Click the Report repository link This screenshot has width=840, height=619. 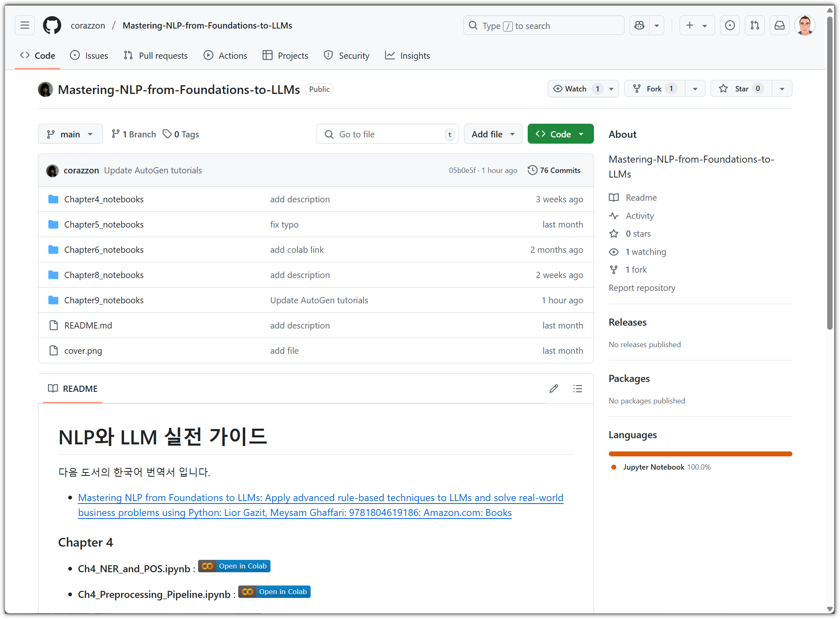tap(641, 288)
